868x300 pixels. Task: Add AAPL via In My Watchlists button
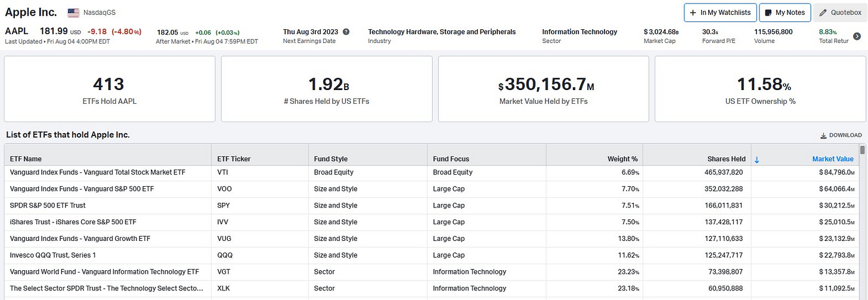click(x=720, y=13)
